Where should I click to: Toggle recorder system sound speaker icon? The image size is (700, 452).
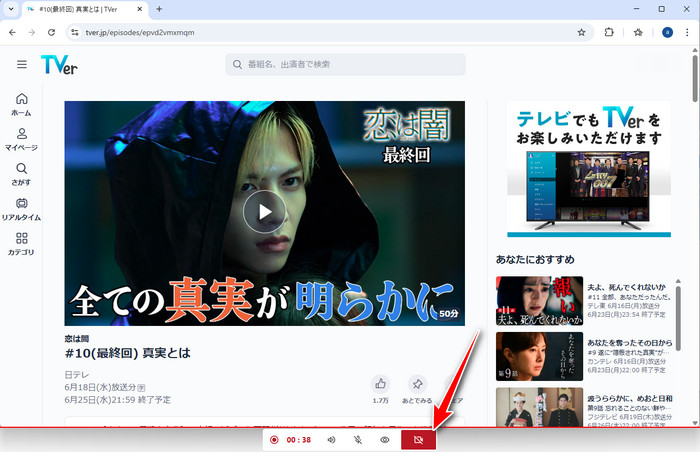click(x=331, y=440)
